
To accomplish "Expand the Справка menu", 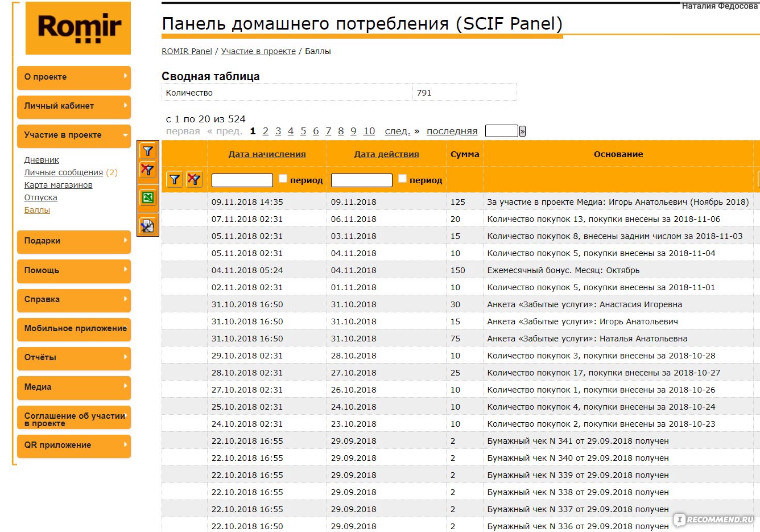I will coord(74,299).
